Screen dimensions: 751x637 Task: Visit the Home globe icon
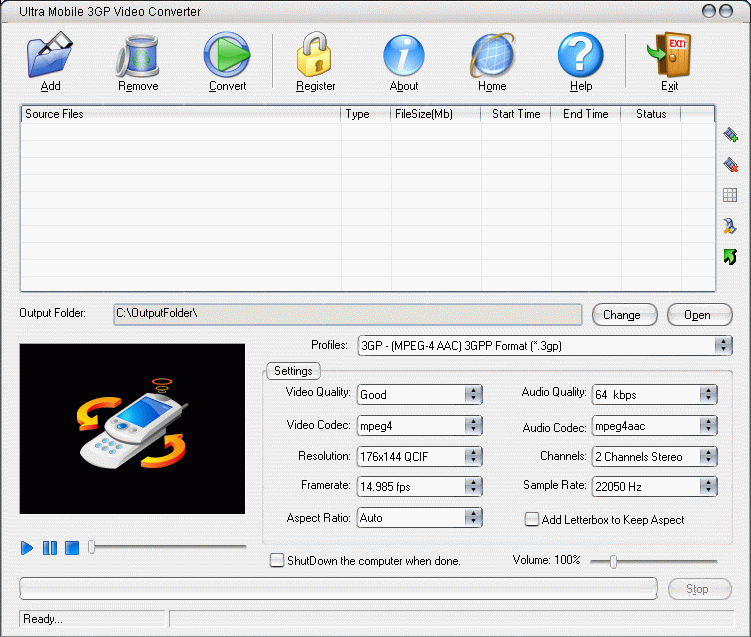tap(492, 56)
